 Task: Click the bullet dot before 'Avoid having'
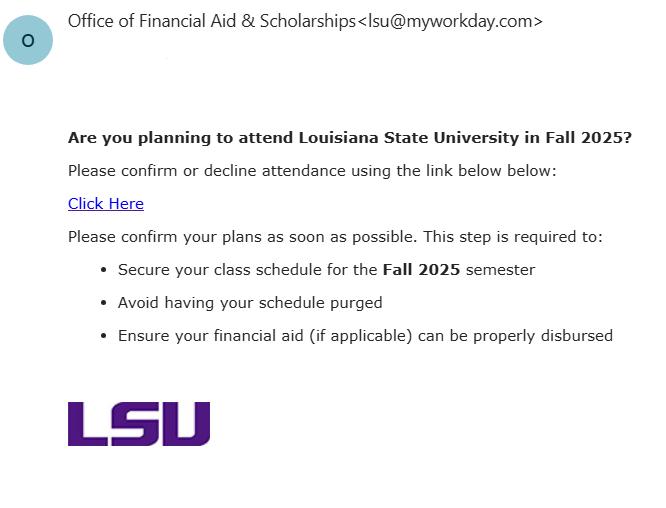(x=103, y=303)
